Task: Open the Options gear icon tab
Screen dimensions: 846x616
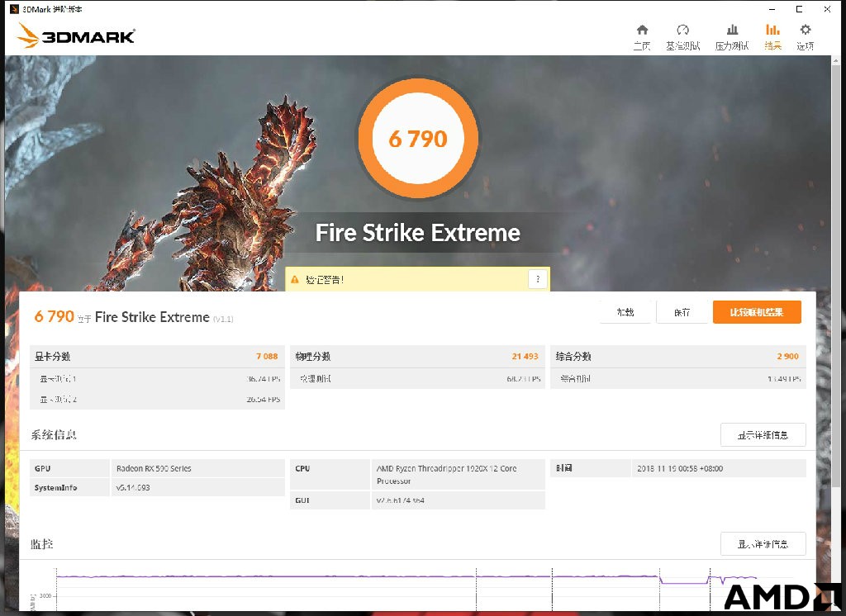Action: click(805, 36)
